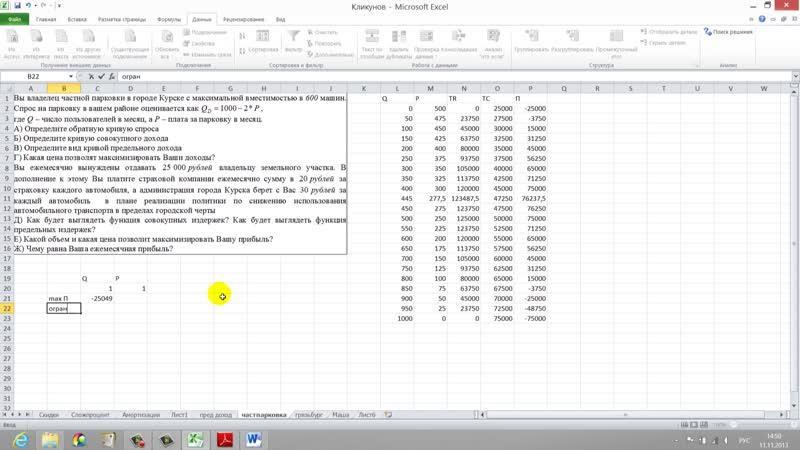Image resolution: width=800 pixels, height=450 pixels.
Task: Toggle the Фильтр funnel icon
Action: pyautogui.click(x=294, y=42)
